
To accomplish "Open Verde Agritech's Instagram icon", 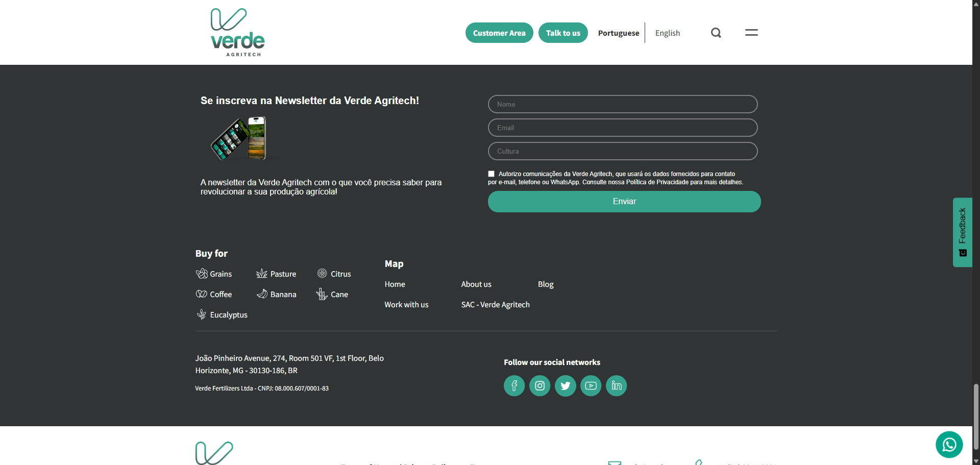I will tap(540, 385).
